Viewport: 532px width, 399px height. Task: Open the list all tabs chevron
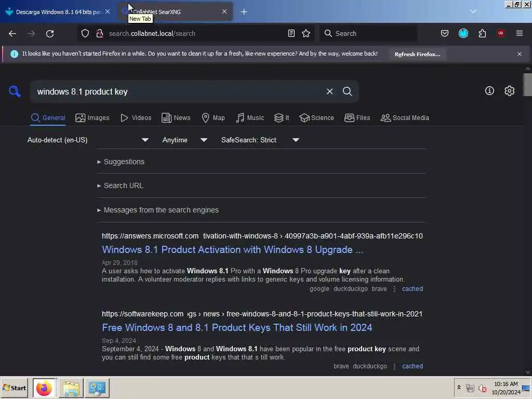(473, 11)
